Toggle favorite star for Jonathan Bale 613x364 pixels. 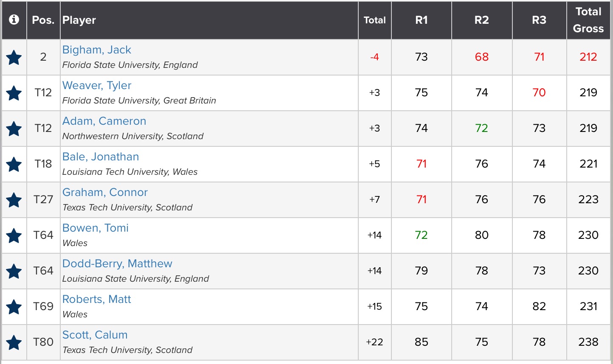14,164
